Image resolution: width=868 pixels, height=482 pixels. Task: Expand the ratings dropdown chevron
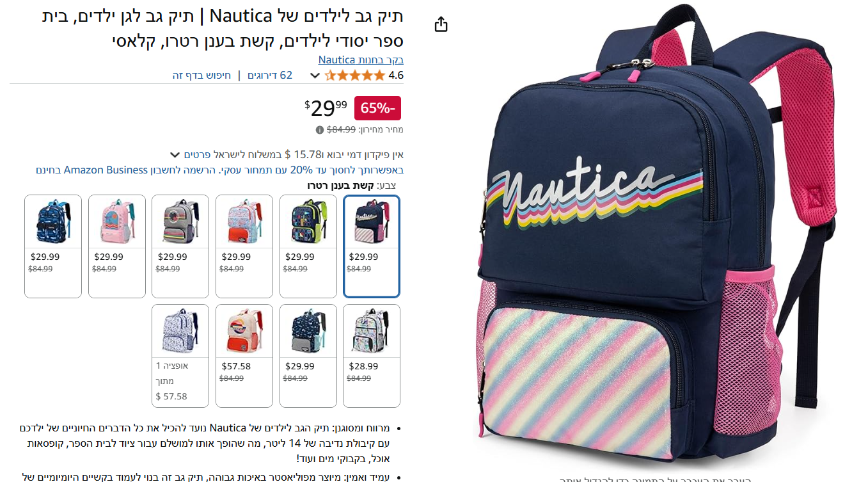(314, 76)
